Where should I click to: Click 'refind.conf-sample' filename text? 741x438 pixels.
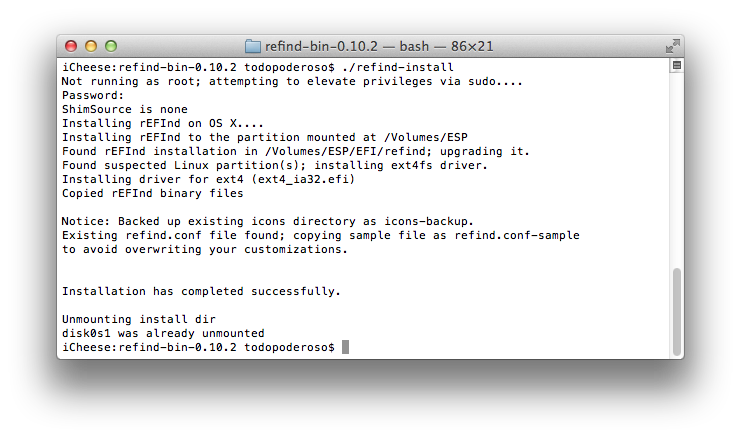coord(517,235)
